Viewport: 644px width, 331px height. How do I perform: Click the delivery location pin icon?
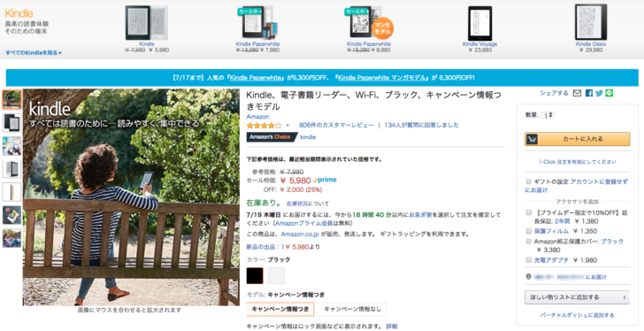coord(529,277)
